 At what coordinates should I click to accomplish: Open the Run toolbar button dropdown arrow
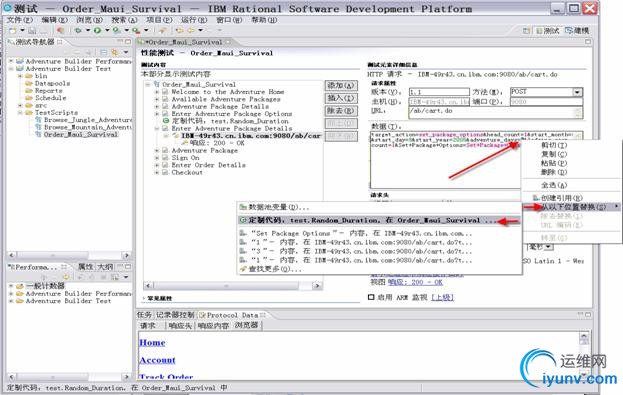click(106, 31)
